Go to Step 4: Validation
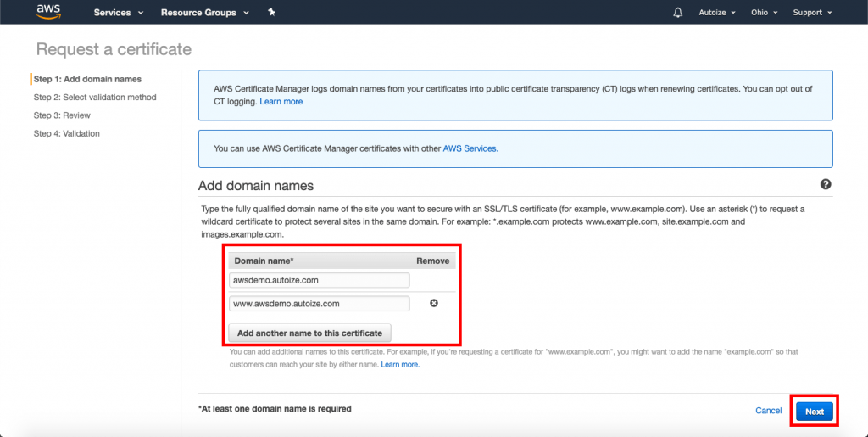 click(x=66, y=133)
